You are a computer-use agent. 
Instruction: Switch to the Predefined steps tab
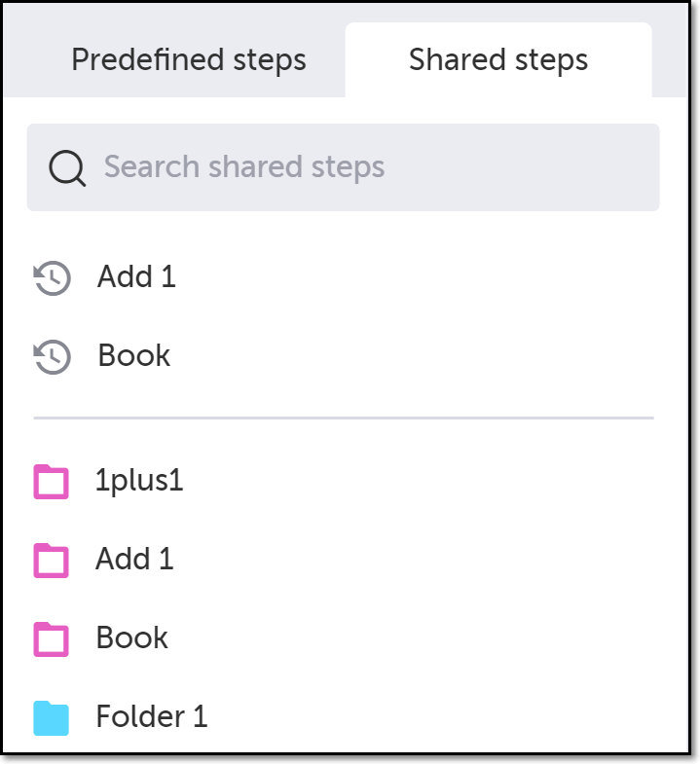click(x=188, y=60)
